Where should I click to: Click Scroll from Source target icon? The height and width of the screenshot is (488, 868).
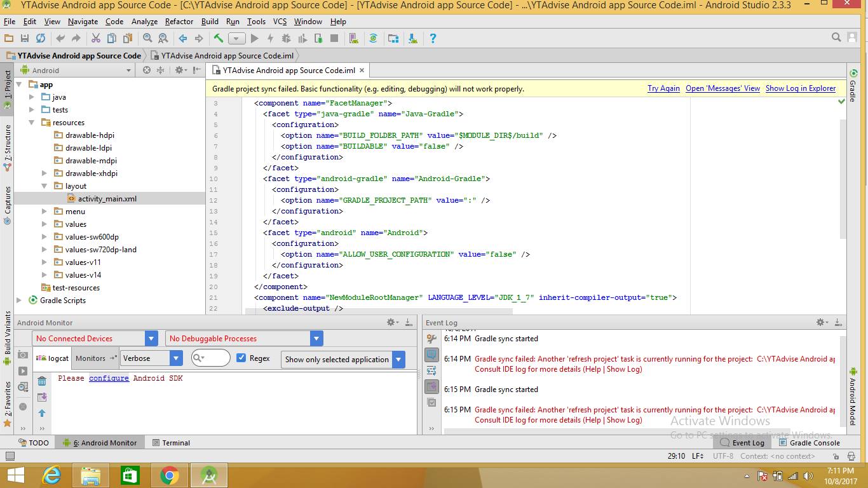[147, 71]
